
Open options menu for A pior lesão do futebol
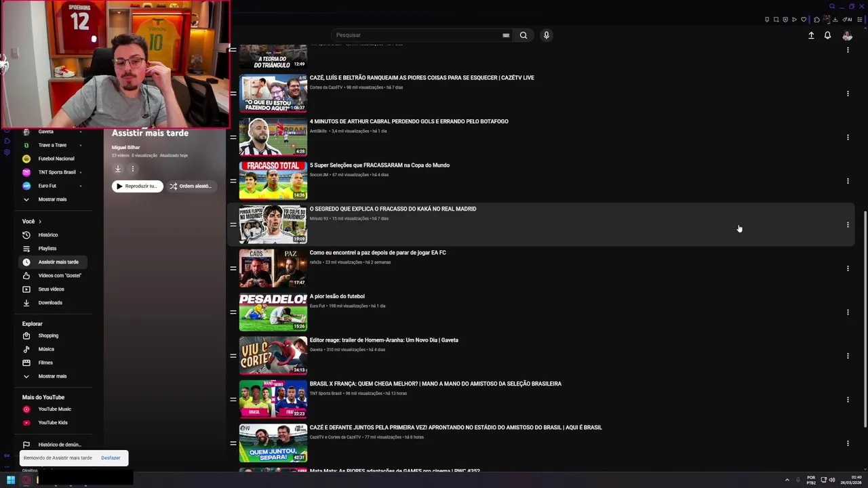(848, 312)
